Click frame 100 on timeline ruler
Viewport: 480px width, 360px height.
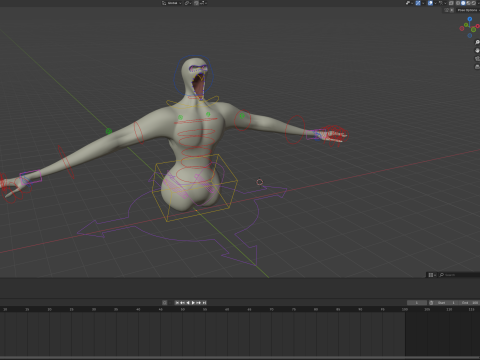(x=405, y=310)
